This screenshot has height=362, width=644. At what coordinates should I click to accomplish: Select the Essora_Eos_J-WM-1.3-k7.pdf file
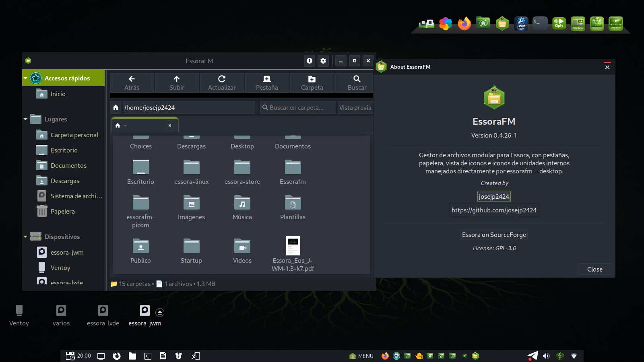(293, 254)
